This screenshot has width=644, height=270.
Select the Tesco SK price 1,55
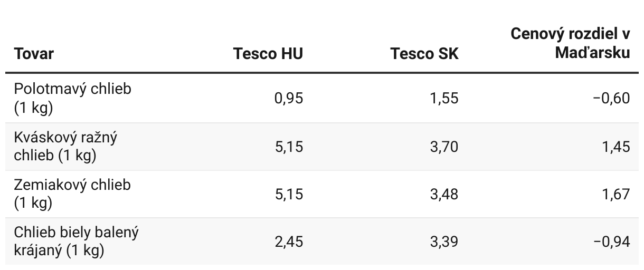(444, 99)
